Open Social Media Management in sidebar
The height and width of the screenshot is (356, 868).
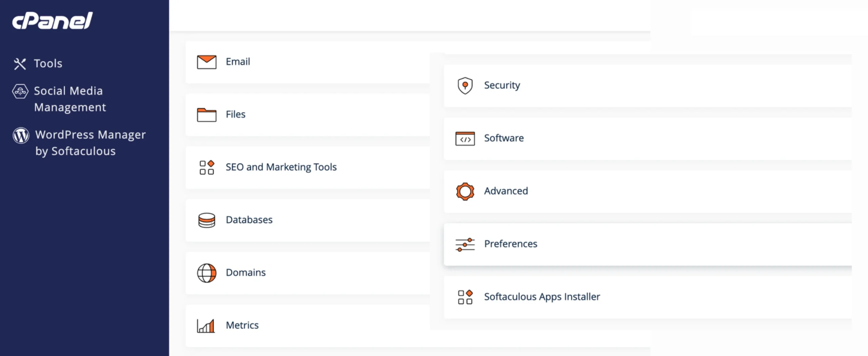(70, 99)
